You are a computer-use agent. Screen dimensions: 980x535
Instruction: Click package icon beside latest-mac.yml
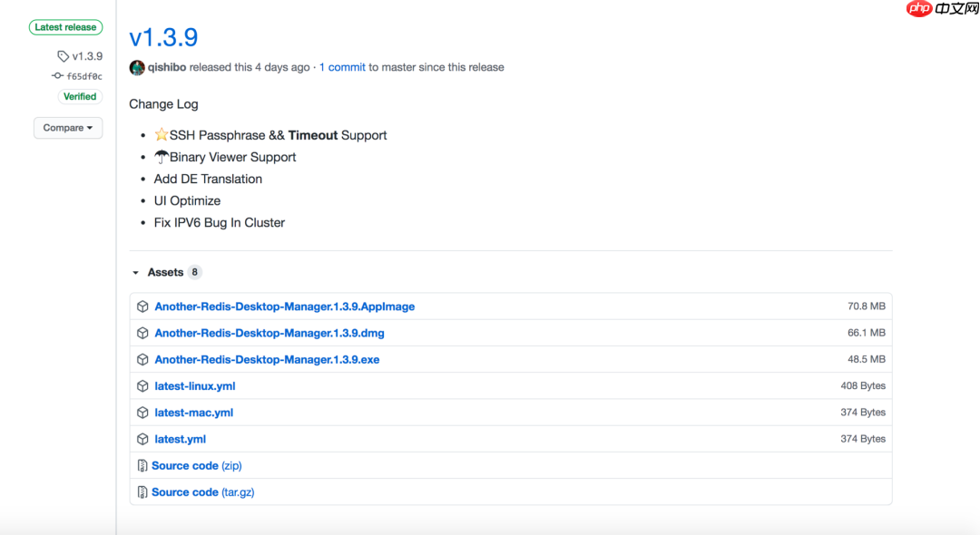(142, 413)
